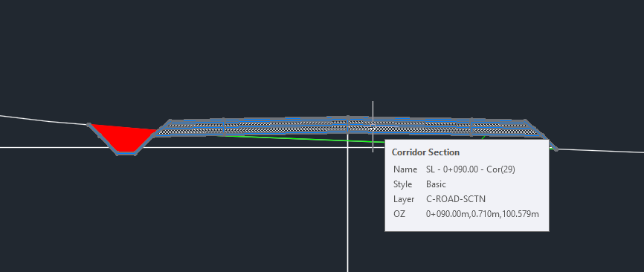Click the crosshair pickbox on the pavement

[x=373, y=127]
